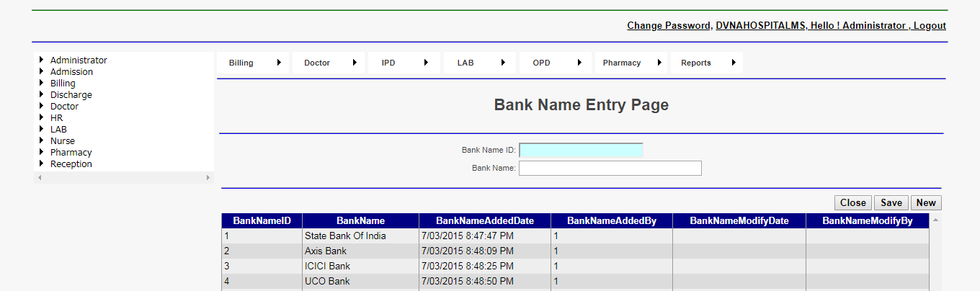The height and width of the screenshot is (291, 980).
Task: Expand the Admission tree arrow
Action: coord(41,71)
